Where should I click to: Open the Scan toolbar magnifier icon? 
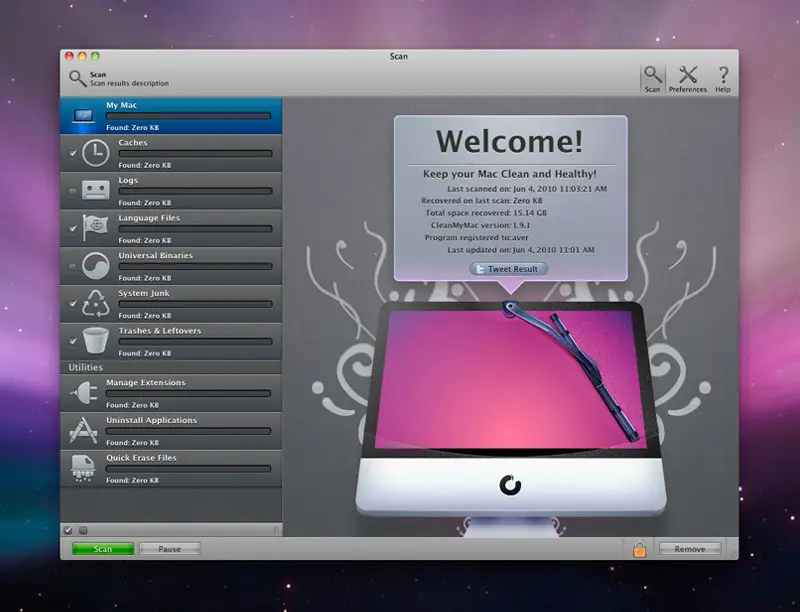coord(652,74)
